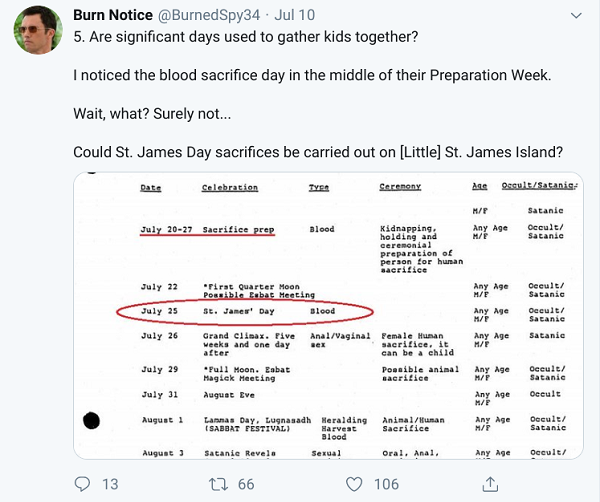Viewport: 600px width, 502px height.
Task: Open the profile avatar photo
Action: pos(38,33)
